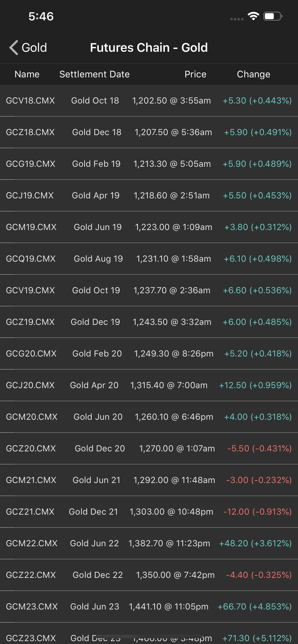This screenshot has width=298, height=644.
Task: Open the GCM21.CMX Gold Jun 21 row
Action: [149, 480]
